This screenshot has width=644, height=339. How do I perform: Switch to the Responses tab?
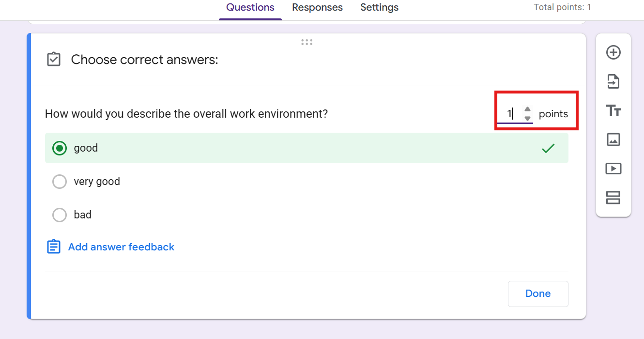(317, 8)
